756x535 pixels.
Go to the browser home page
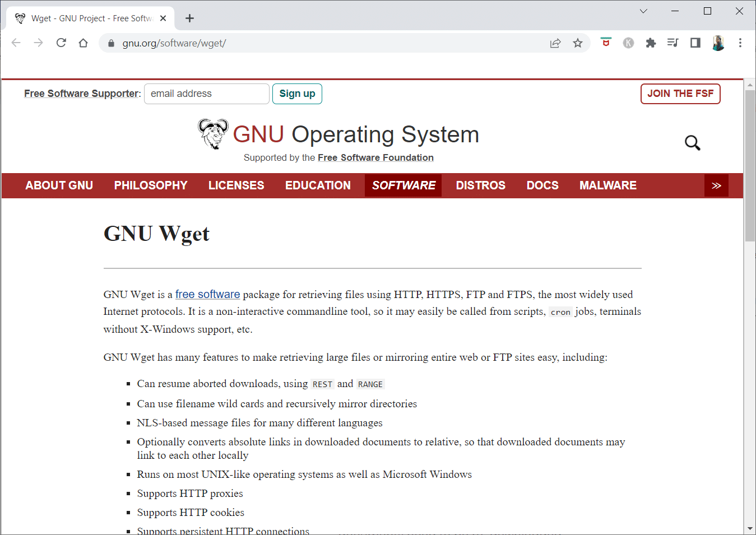tap(84, 43)
